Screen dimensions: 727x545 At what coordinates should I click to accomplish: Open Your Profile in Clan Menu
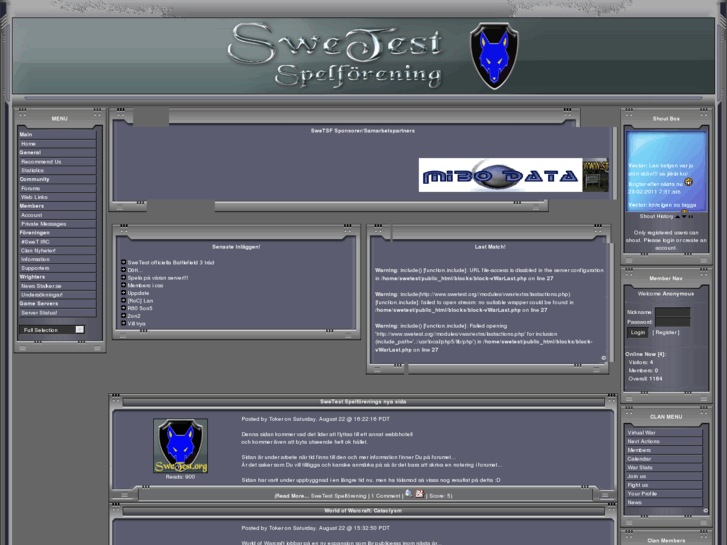click(x=642, y=494)
